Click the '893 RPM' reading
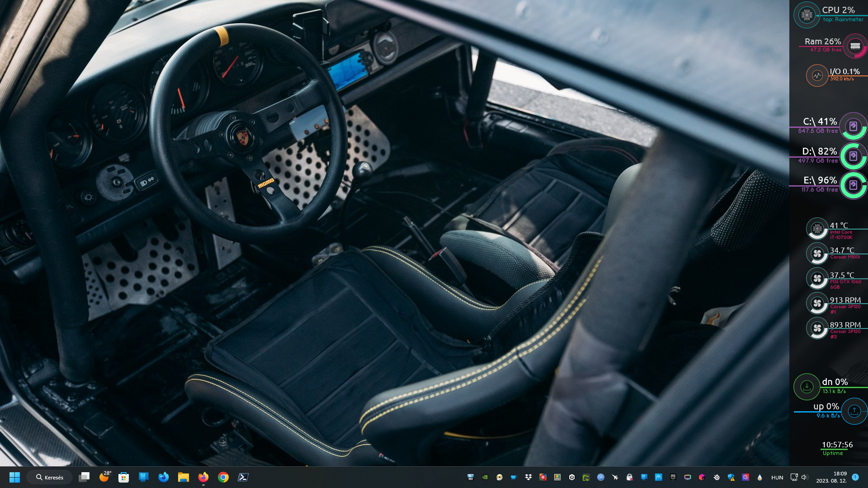Viewport: 868px width, 488px height. tap(845, 324)
